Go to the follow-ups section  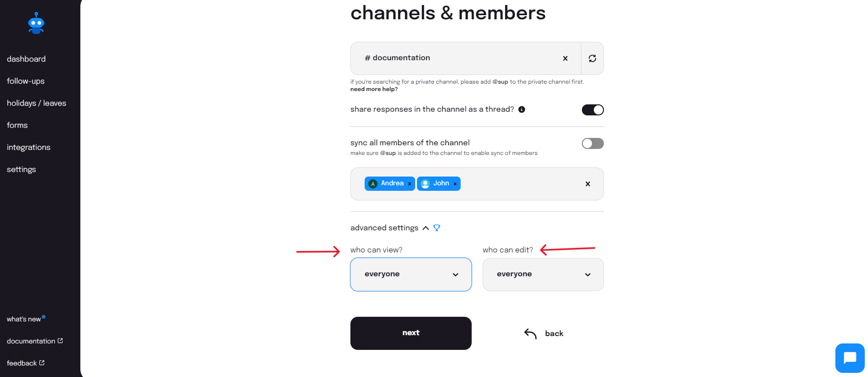(26, 81)
